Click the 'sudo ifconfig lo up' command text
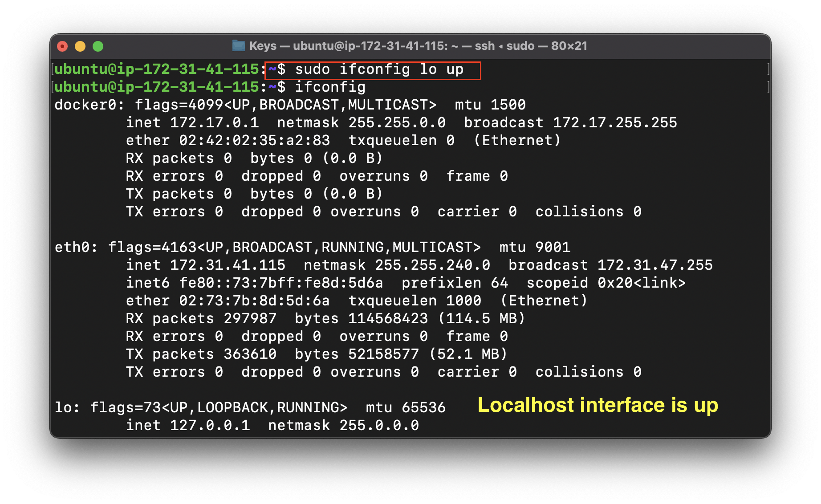This screenshot has height=504, width=821. (379, 69)
